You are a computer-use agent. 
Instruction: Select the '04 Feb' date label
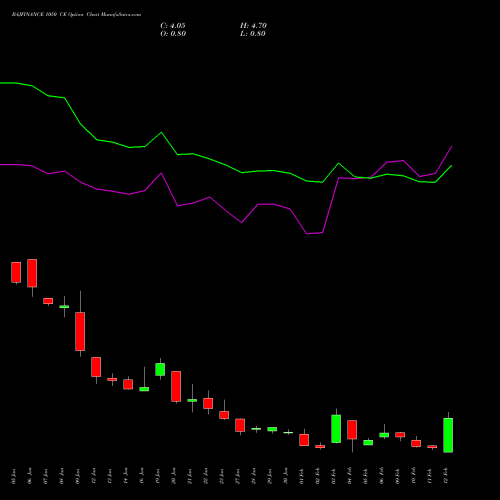[x=350, y=476]
